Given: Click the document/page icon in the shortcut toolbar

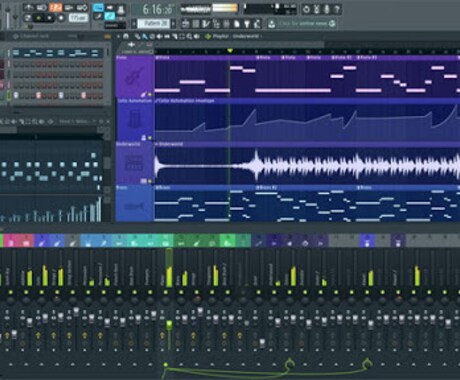Looking at the screenshot, I should (x=237, y=24).
